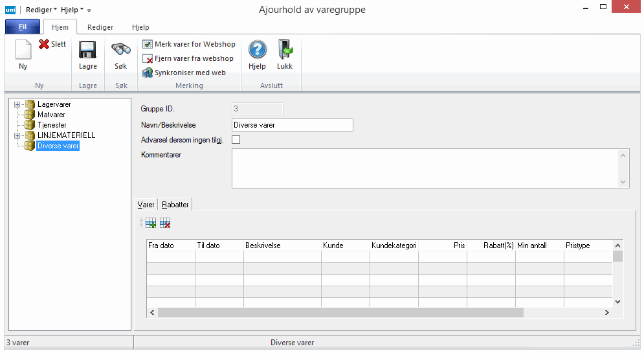Click the Navn/Beskrivelse text field

292,125
